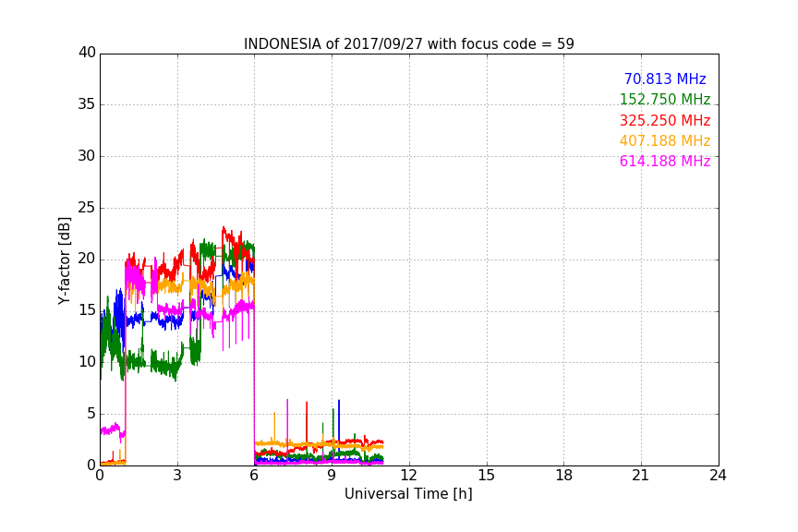Click the y-axis tick label 15
The height and width of the screenshot is (532, 798).
pos(87,310)
